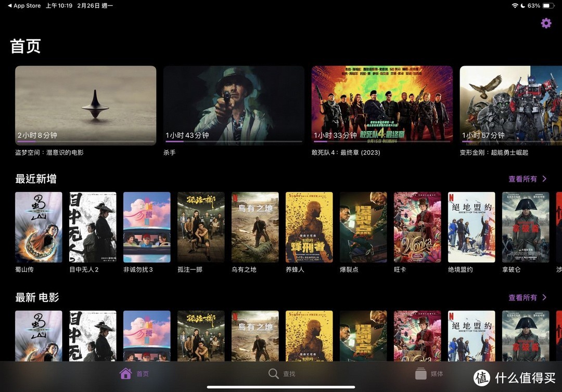Resume 变形金刚：超能勇士崛起 card
Viewport: 562px width, 392px height.
511,105
